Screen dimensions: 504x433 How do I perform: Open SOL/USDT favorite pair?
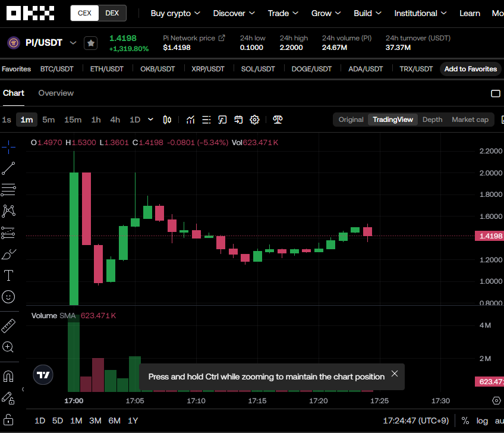pyautogui.click(x=258, y=69)
